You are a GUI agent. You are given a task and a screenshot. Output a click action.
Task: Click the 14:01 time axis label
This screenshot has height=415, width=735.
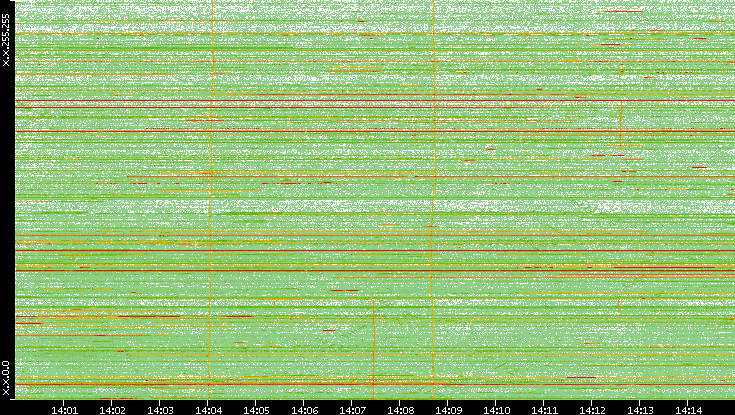64,410
